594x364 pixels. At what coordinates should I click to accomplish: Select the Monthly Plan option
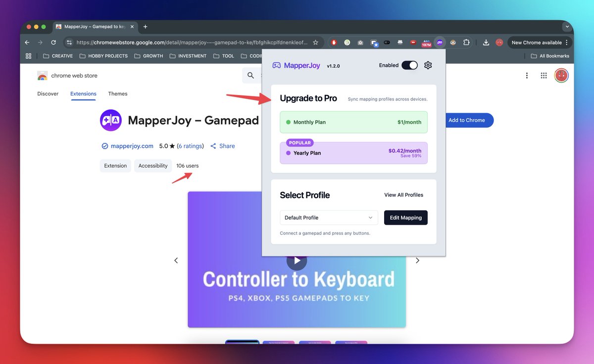tap(353, 122)
